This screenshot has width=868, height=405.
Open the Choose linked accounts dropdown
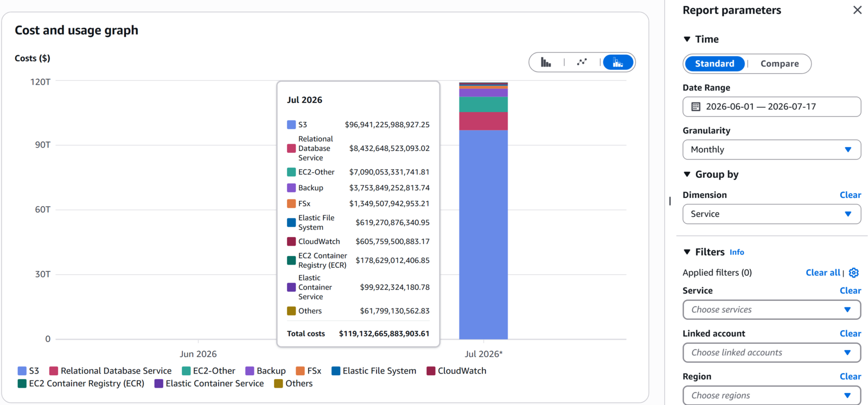(x=771, y=352)
